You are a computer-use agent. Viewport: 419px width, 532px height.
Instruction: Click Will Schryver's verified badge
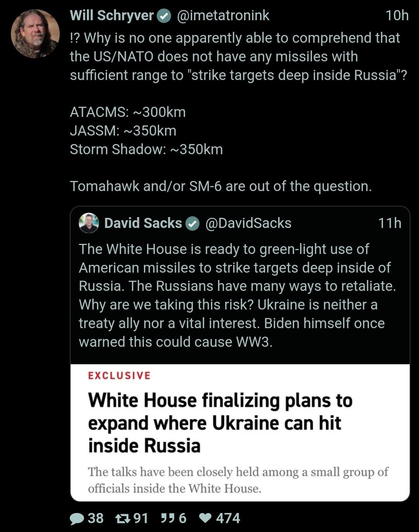point(164,16)
